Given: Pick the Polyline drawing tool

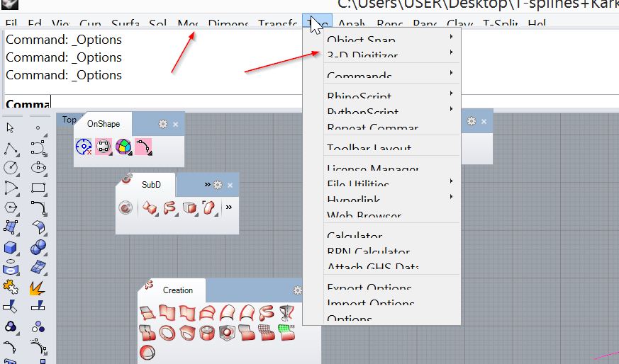Looking at the screenshot, I should coord(11,149).
